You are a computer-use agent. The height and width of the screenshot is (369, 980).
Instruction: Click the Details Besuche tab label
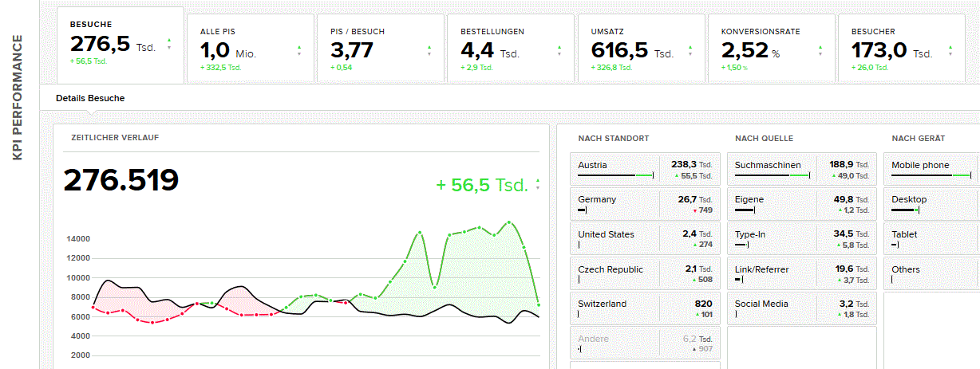(x=90, y=99)
